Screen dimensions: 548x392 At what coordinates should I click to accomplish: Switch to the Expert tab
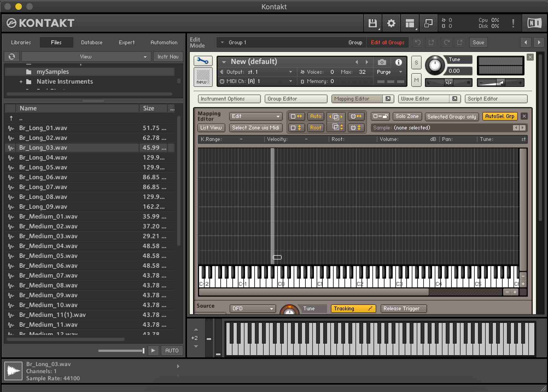tap(127, 42)
